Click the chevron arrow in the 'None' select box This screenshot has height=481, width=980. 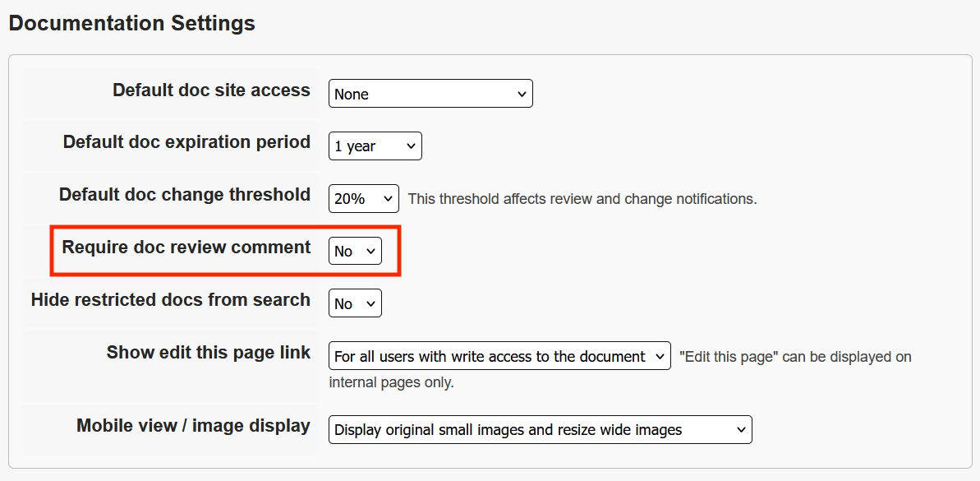(x=522, y=95)
